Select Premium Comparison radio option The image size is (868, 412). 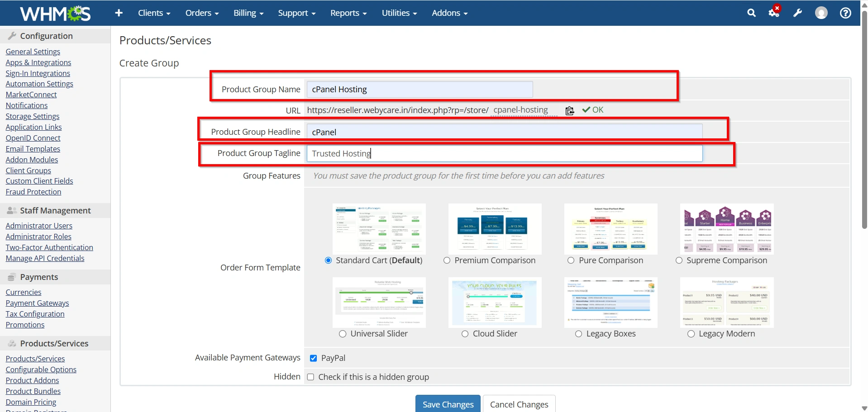tap(447, 260)
